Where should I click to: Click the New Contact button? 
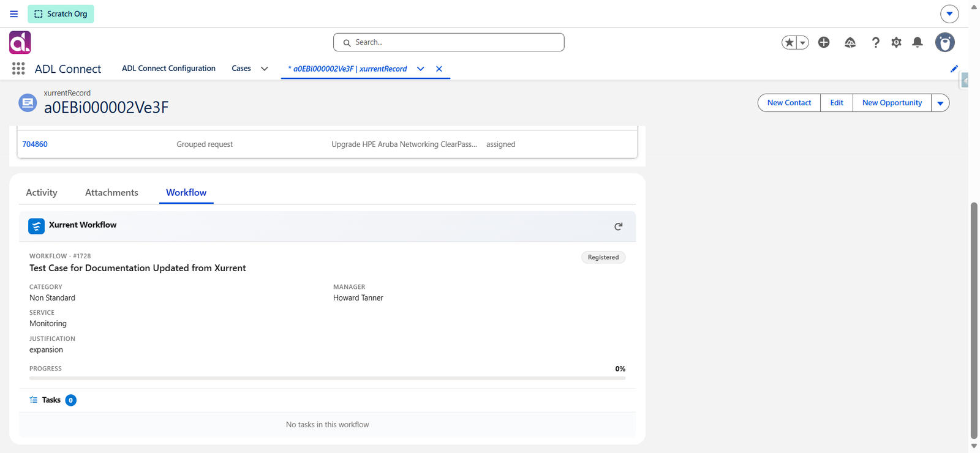point(789,103)
